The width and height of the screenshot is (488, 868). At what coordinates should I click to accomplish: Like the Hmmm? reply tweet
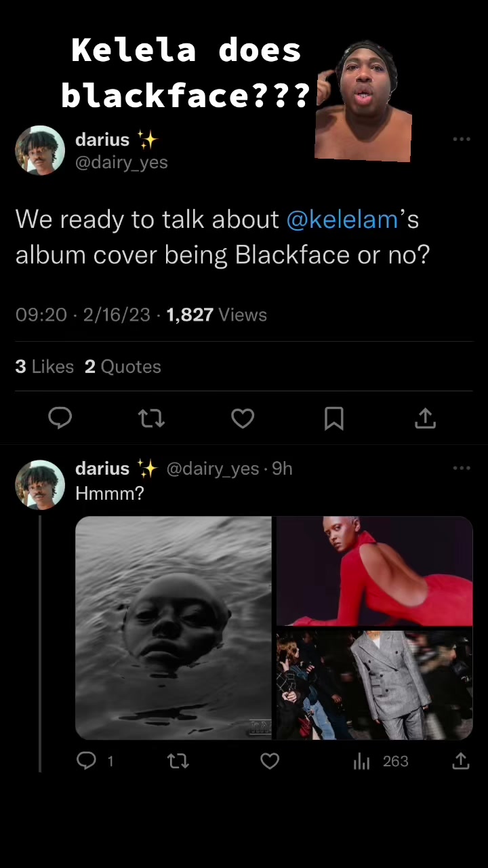tap(270, 761)
